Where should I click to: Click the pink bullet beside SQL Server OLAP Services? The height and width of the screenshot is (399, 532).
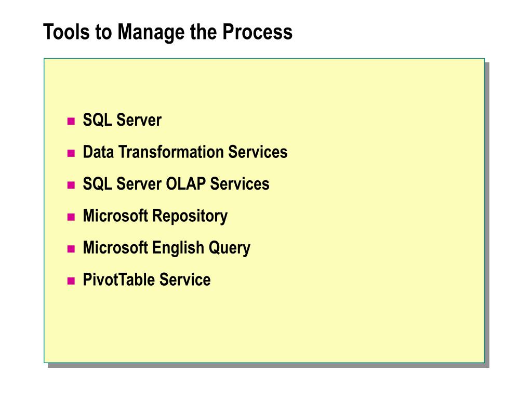tap(71, 185)
